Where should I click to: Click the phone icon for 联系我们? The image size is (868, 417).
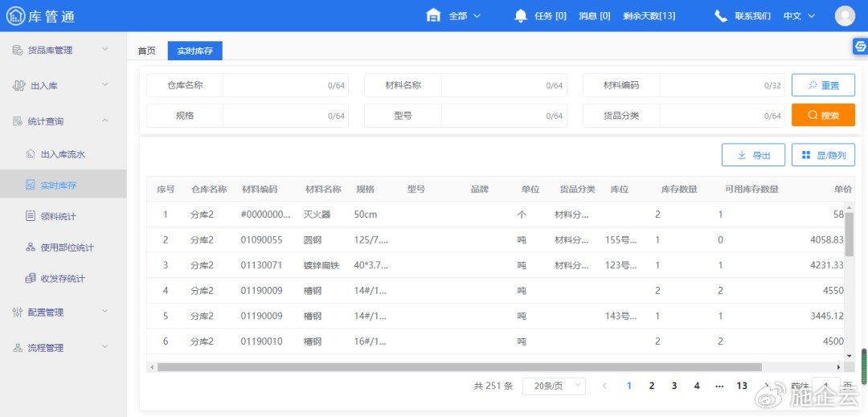tap(721, 16)
